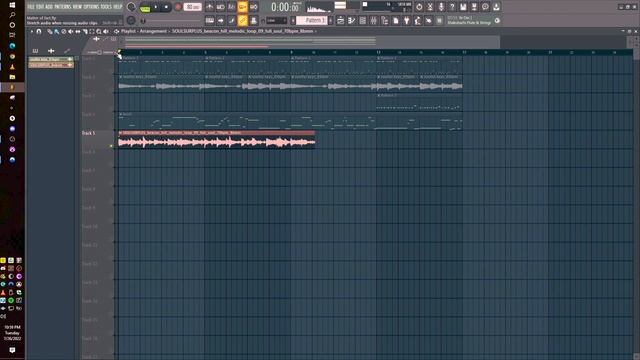Click the waveform audio filter icon in picker
Screen dimensions: 640x360
(x=51, y=51)
